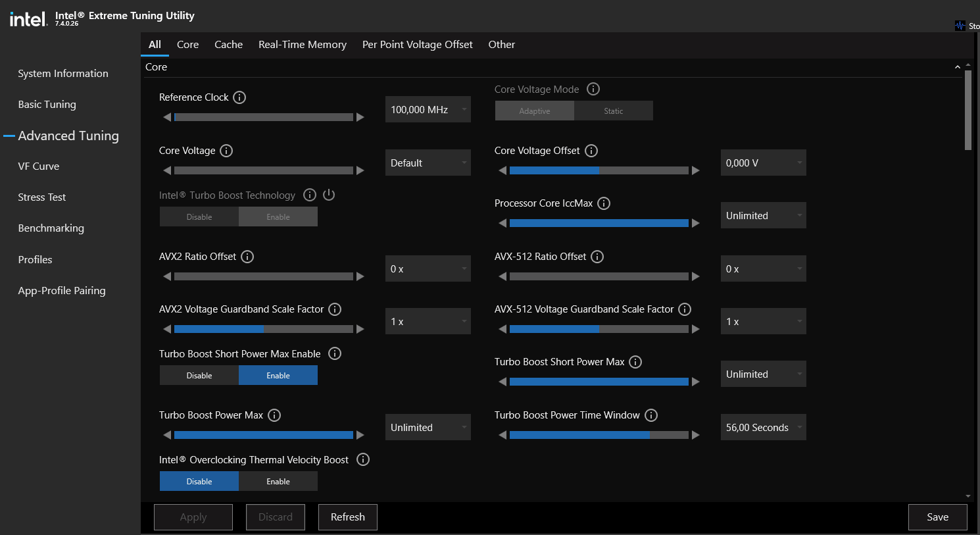
Task: Raise Core Voltage Offset with right arrow
Action: pyautogui.click(x=696, y=170)
